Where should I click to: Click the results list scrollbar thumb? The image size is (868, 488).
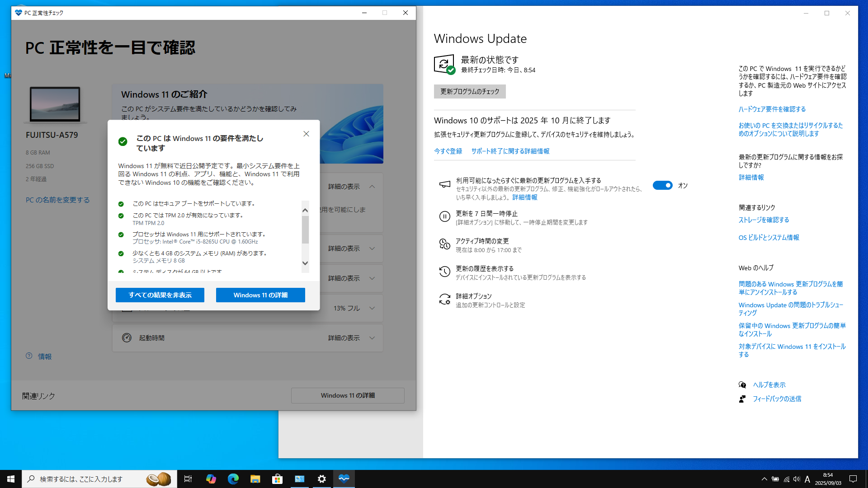click(x=305, y=230)
